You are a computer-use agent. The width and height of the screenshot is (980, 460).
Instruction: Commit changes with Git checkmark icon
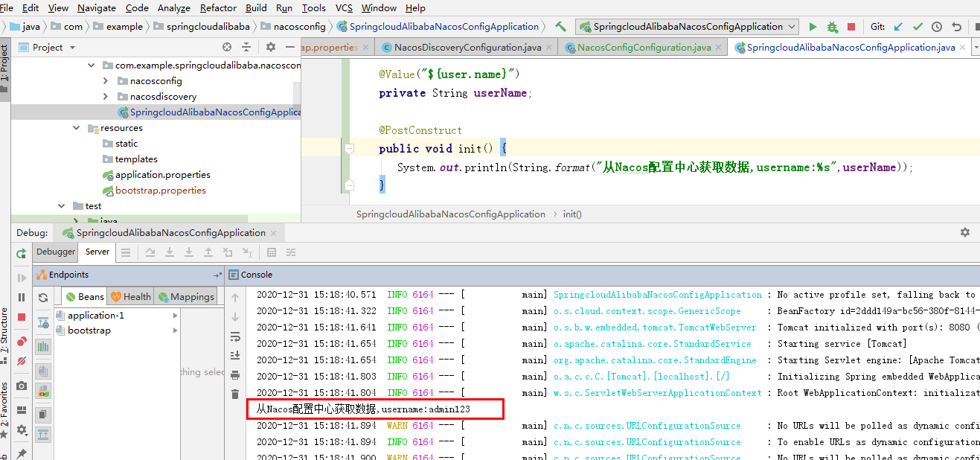(917, 27)
